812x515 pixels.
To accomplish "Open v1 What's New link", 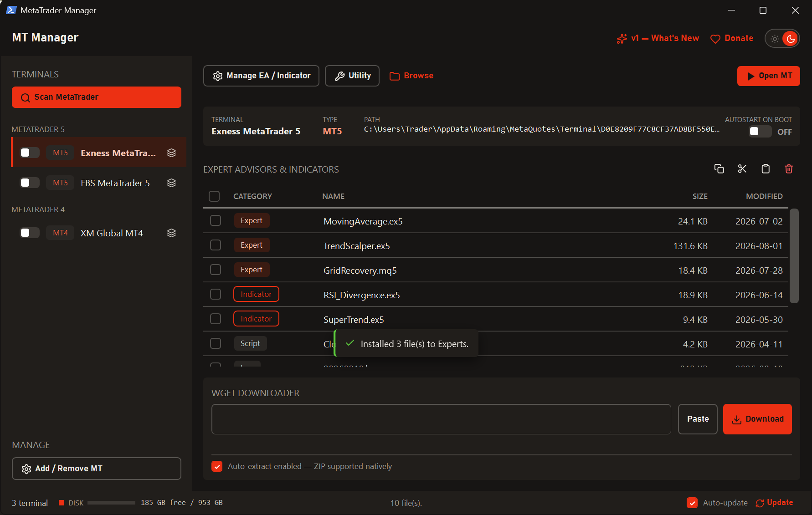I will click(658, 39).
